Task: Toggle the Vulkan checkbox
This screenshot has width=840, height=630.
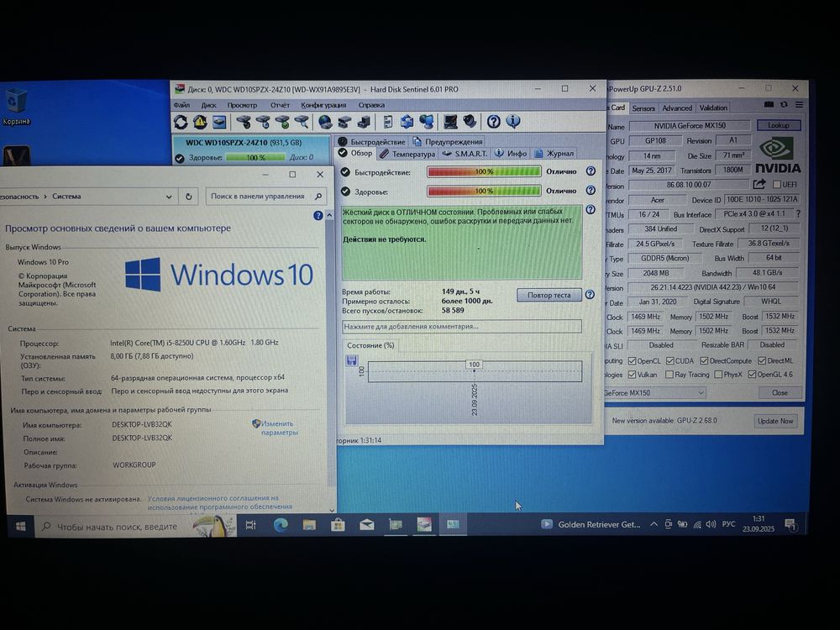Action: [x=633, y=375]
